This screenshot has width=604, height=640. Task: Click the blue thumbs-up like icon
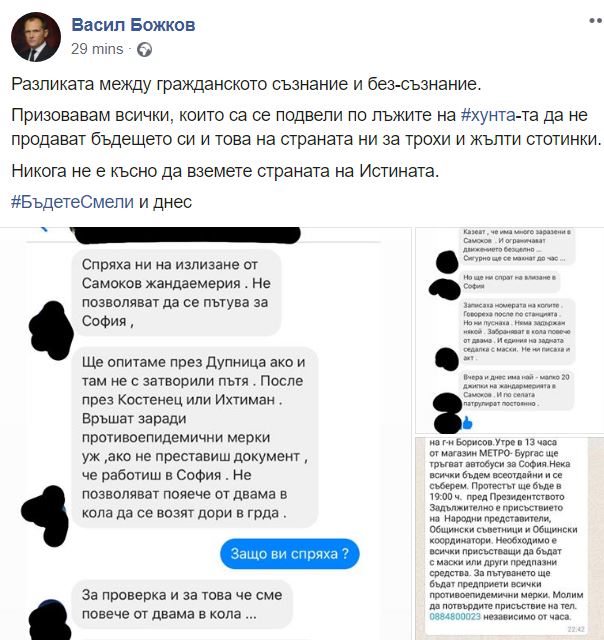(x=467, y=423)
